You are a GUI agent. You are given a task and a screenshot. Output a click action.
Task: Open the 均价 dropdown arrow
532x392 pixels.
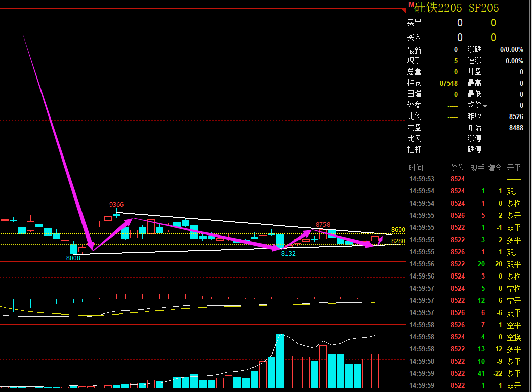tap(485, 106)
